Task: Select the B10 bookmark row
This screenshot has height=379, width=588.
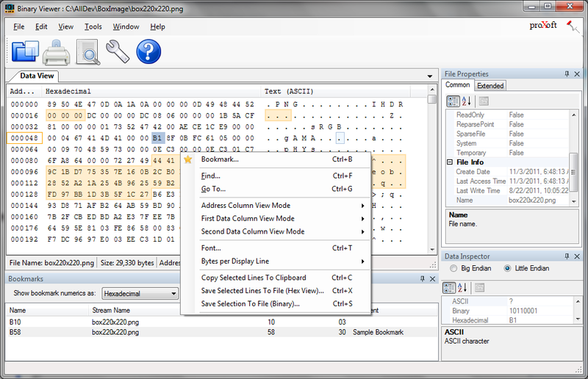Action: tap(223, 322)
